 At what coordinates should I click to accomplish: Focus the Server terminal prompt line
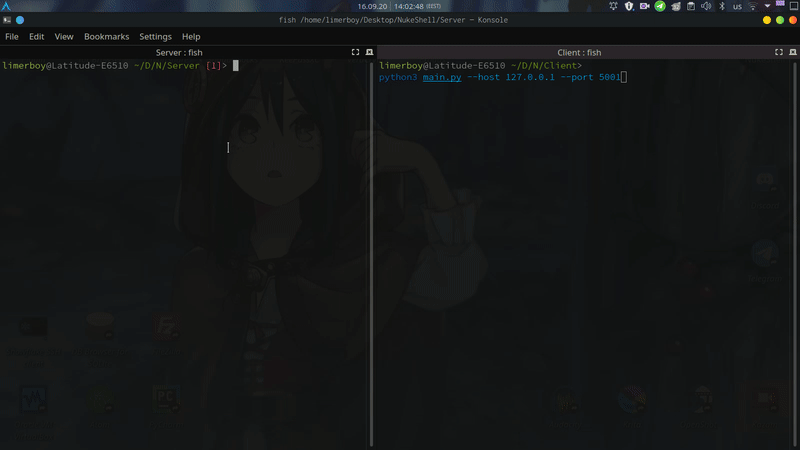tap(120, 65)
